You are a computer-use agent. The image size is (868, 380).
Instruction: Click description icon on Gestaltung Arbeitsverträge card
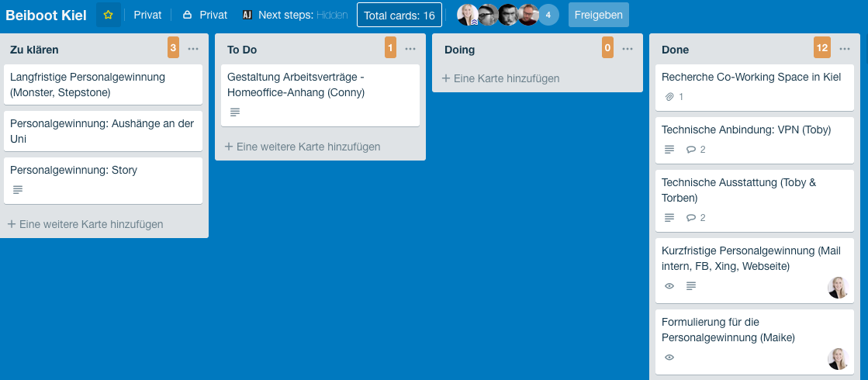click(x=236, y=112)
